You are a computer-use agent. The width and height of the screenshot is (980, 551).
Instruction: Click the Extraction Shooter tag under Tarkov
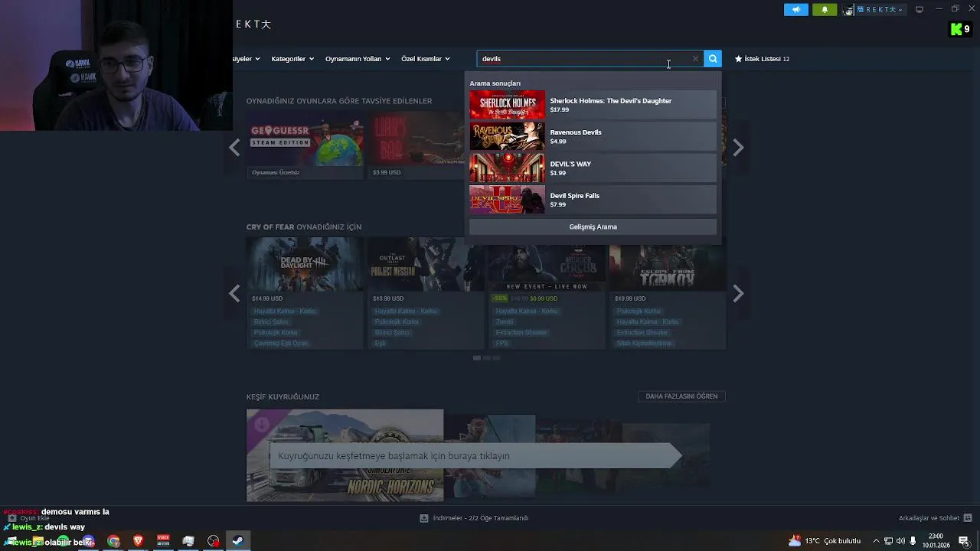click(x=642, y=332)
